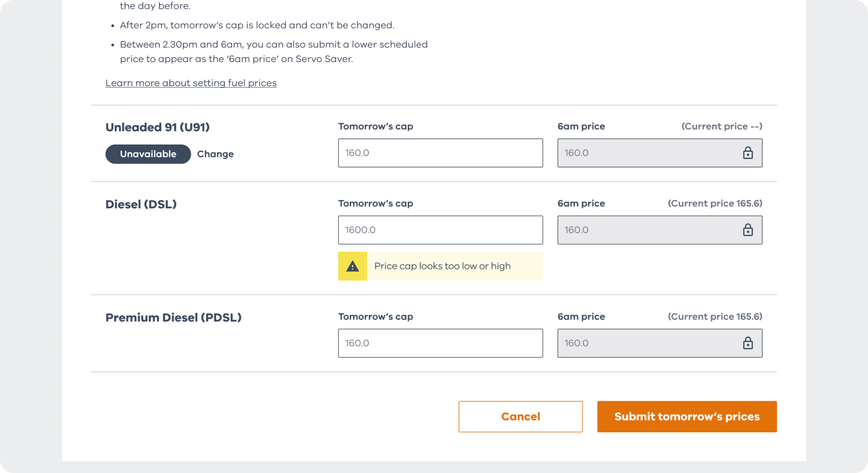The width and height of the screenshot is (868, 473).
Task: Toggle the Unavailable status pill for U91
Action: coord(148,154)
